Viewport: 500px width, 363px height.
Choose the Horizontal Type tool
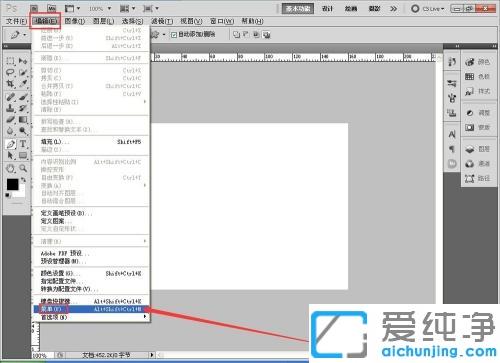(x=23, y=144)
